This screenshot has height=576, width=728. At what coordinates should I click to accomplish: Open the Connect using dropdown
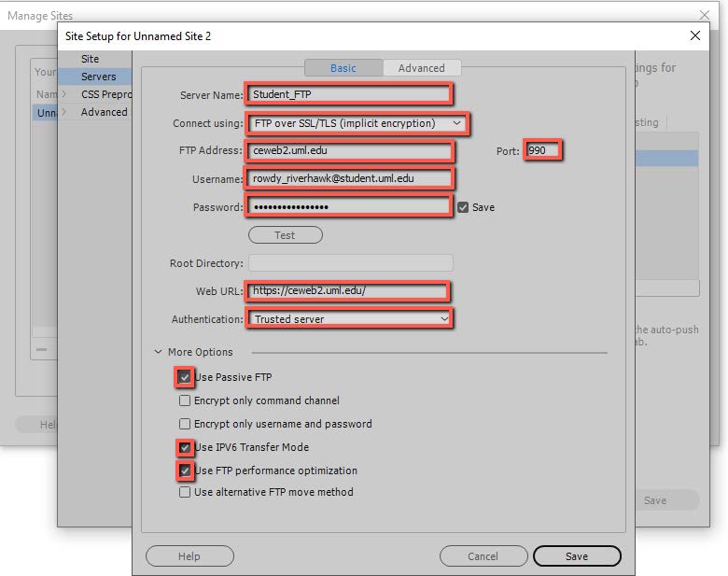click(x=357, y=123)
